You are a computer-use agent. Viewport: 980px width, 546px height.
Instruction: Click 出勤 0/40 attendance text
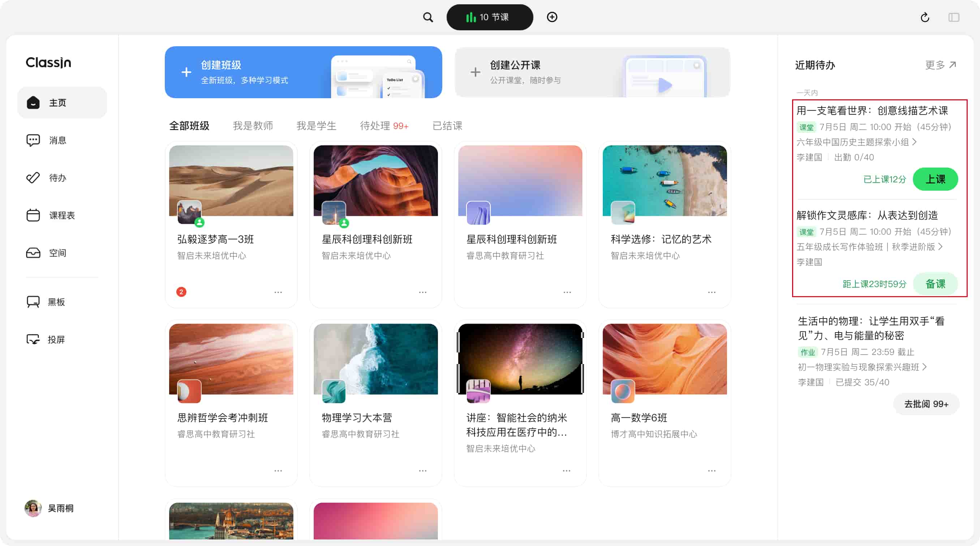pos(854,157)
